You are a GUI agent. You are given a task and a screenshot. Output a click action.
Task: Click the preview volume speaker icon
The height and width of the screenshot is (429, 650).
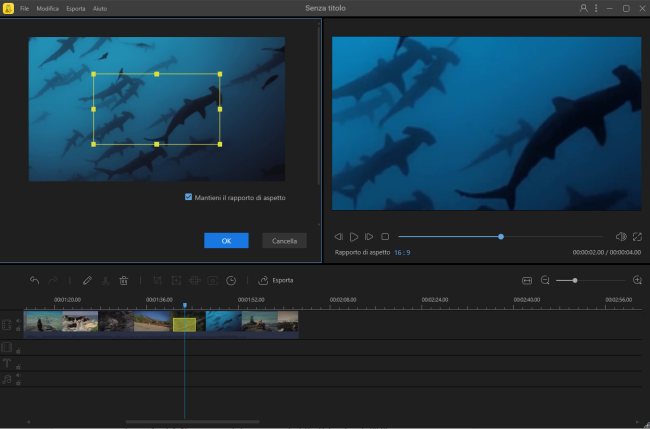coord(621,237)
